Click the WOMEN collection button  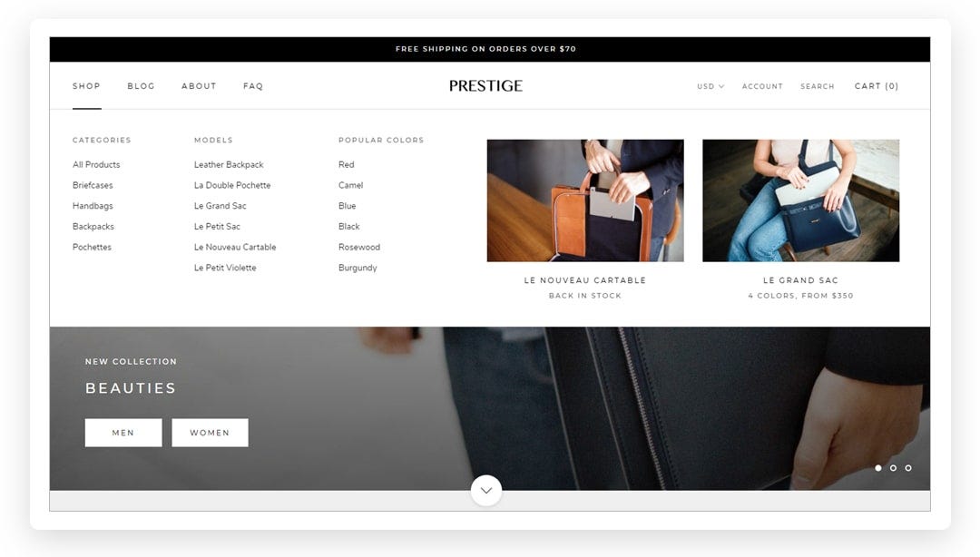pyautogui.click(x=210, y=433)
